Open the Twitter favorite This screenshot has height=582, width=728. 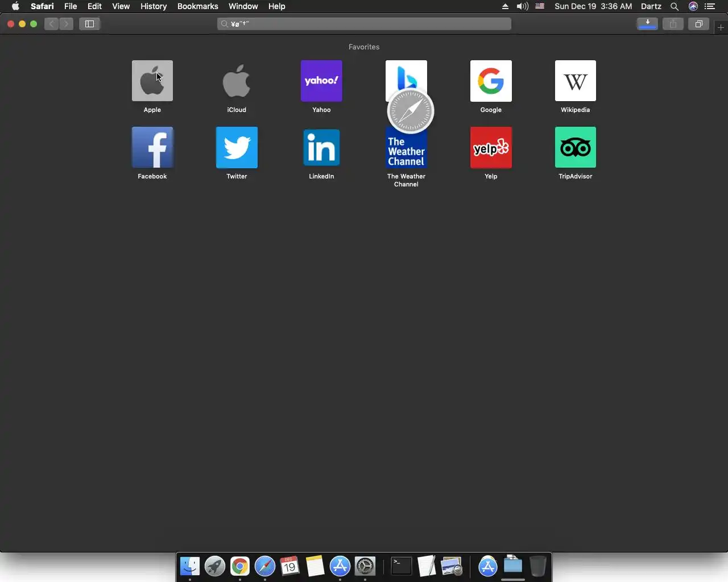[237, 147]
